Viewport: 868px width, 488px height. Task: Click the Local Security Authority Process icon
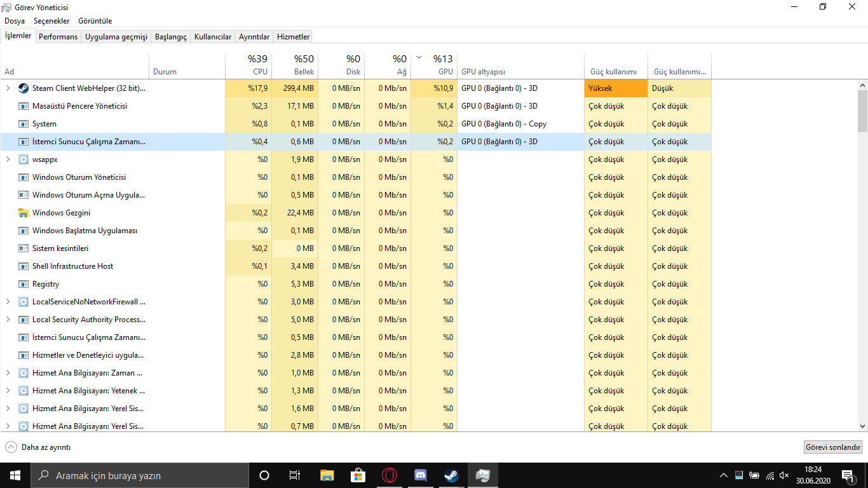click(x=24, y=320)
